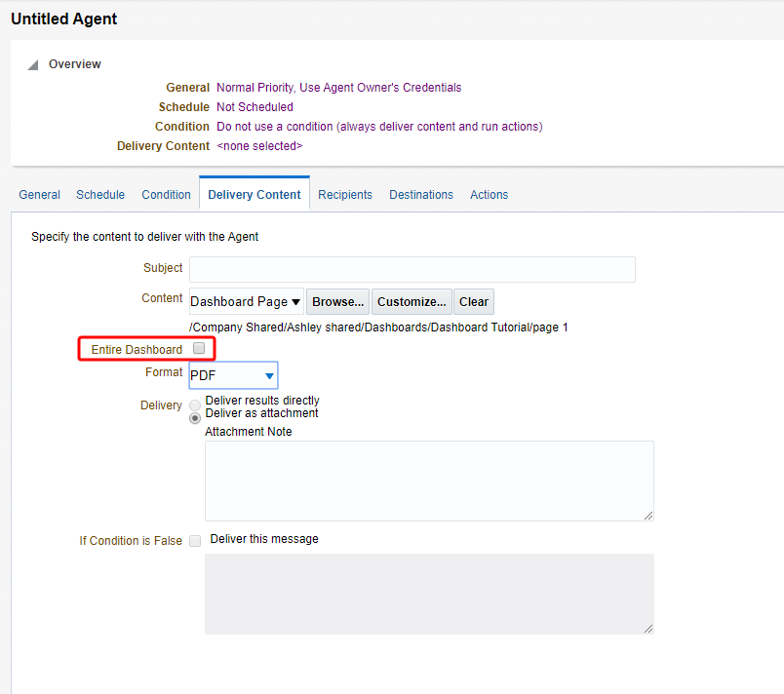Screen dimensions: 784x694
Task: Open the PDF format dropdown
Action: point(233,375)
